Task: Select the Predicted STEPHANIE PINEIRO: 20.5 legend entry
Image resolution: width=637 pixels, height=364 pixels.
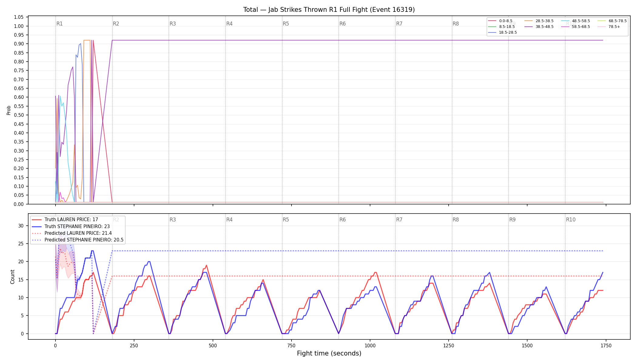Action: tap(78, 240)
